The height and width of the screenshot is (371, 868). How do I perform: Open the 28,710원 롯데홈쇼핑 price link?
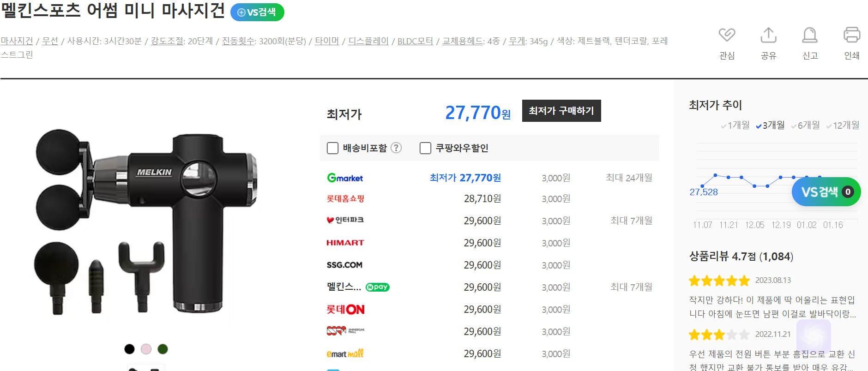pyautogui.click(x=482, y=198)
